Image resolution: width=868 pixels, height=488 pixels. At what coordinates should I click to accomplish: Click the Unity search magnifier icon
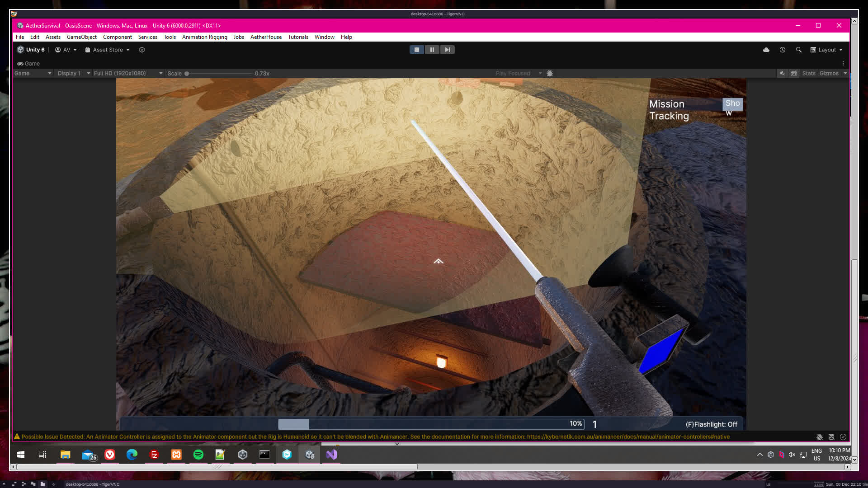point(798,50)
